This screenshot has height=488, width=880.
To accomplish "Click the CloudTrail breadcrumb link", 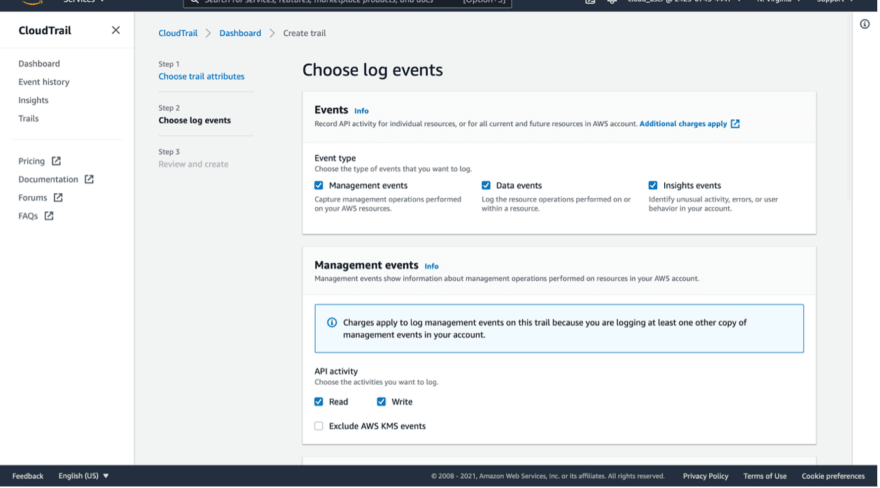I will tap(178, 33).
